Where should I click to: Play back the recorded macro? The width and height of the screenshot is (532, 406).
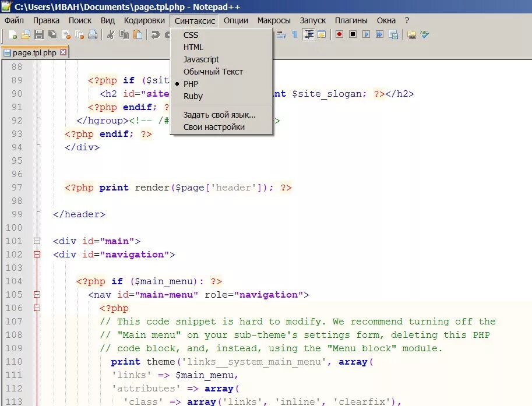click(x=366, y=34)
